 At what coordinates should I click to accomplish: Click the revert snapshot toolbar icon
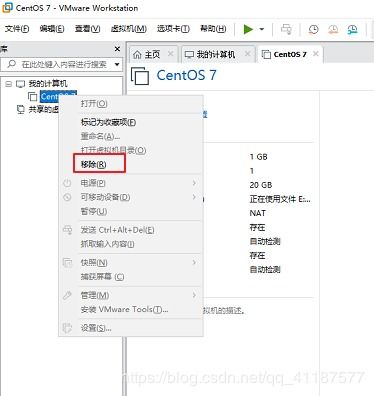tap(333, 29)
